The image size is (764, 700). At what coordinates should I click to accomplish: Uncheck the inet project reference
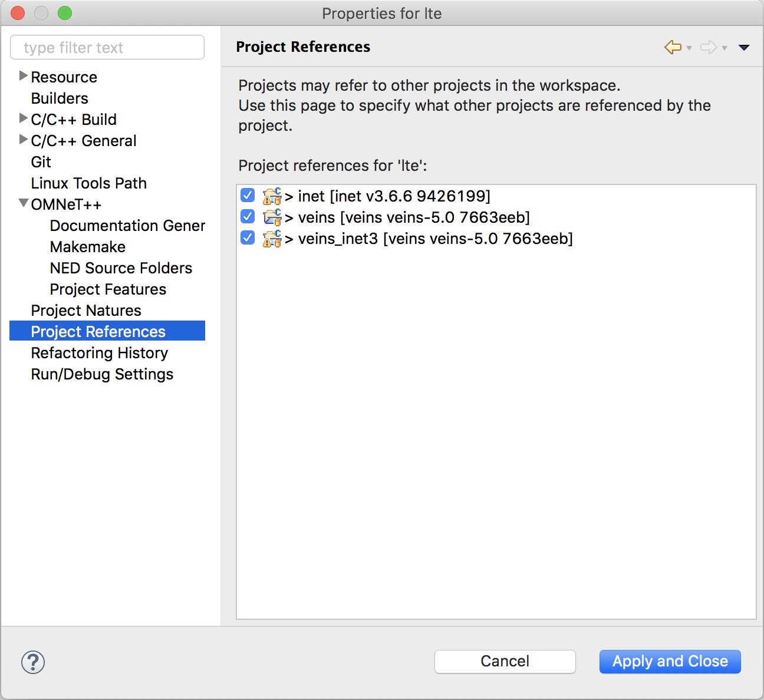[248, 196]
